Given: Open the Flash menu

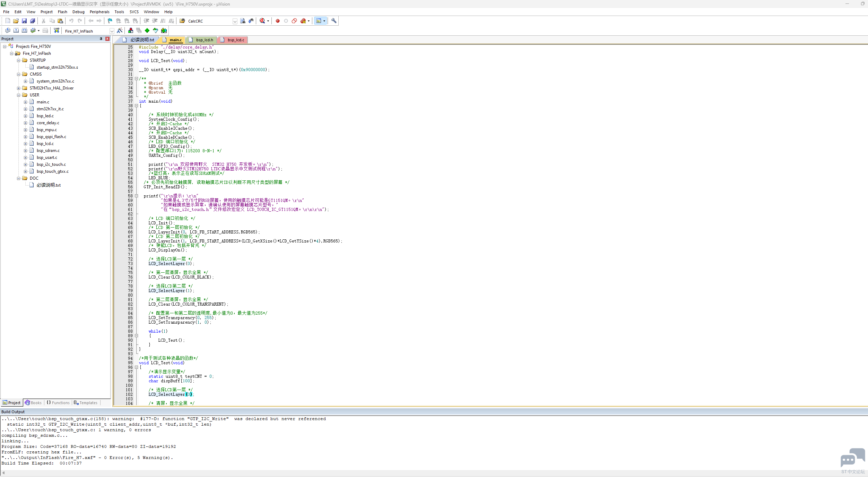Looking at the screenshot, I should [x=62, y=12].
